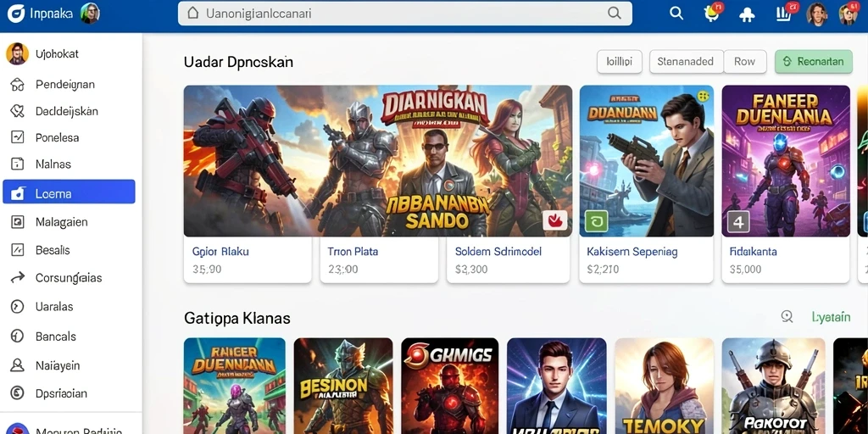Click the Ioillipi button
This screenshot has height=434, width=868.
click(x=620, y=61)
